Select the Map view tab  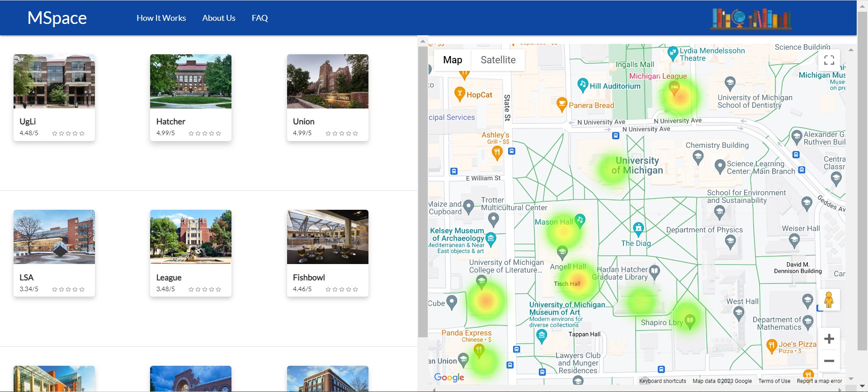pyautogui.click(x=453, y=60)
